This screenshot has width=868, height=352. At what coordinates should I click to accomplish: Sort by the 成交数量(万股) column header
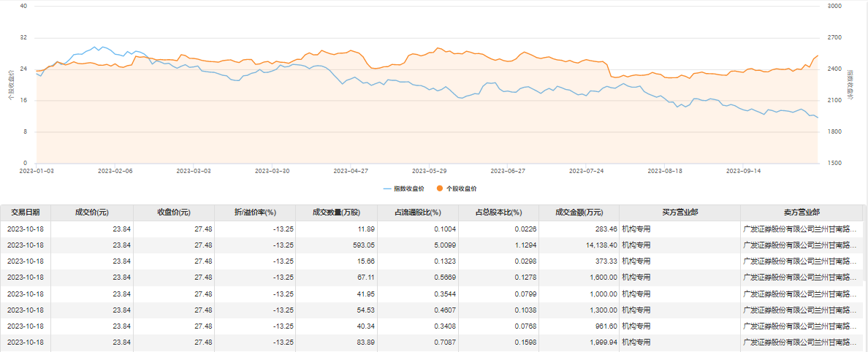tap(337, 213)
